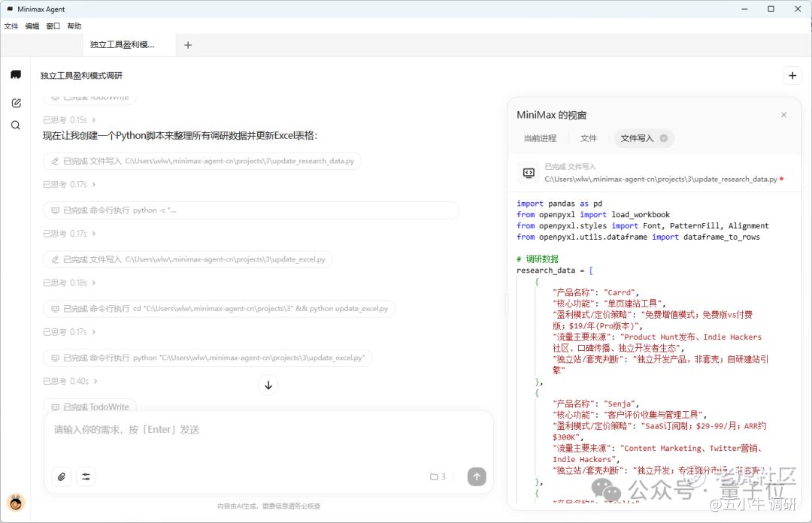The height and width of the screenshot is (523, 812).
Task: Open the 窗口 menu
Action: click(53, 26)
